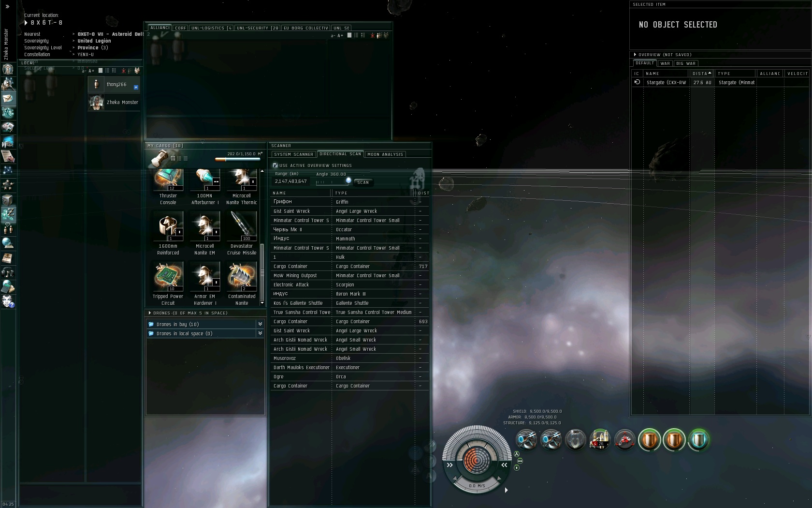Open the Channels speech-bubble people icon

[x=8, y=229]
